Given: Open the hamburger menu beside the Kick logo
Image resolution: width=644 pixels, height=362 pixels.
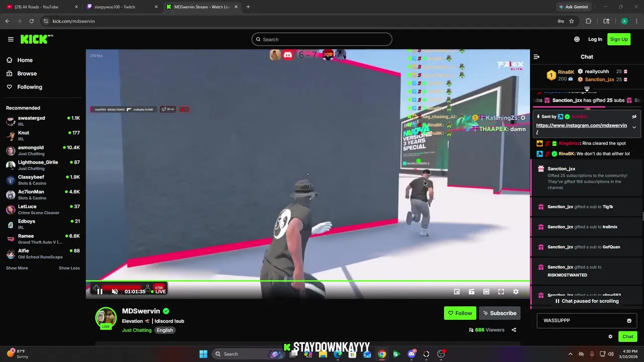Looking at the screenshot, I should [x=11, y=39].
